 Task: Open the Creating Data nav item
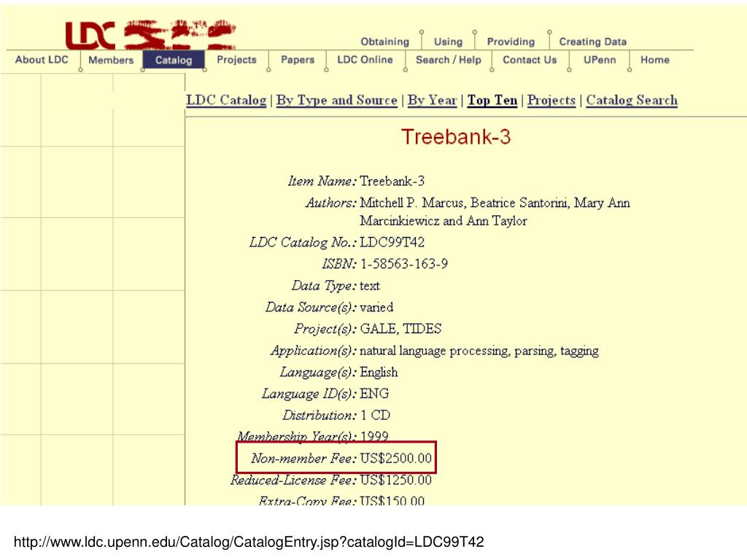point(592,42)
